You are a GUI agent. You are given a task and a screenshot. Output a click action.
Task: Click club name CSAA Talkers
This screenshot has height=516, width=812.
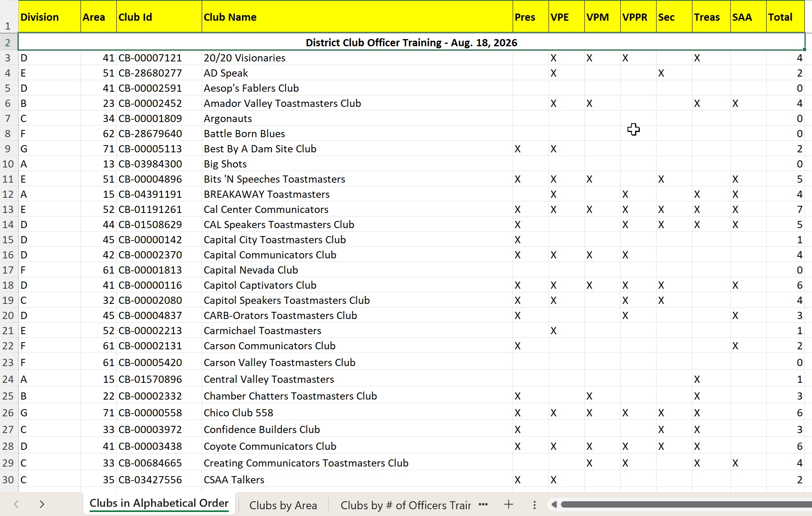(x=234, y=480)
